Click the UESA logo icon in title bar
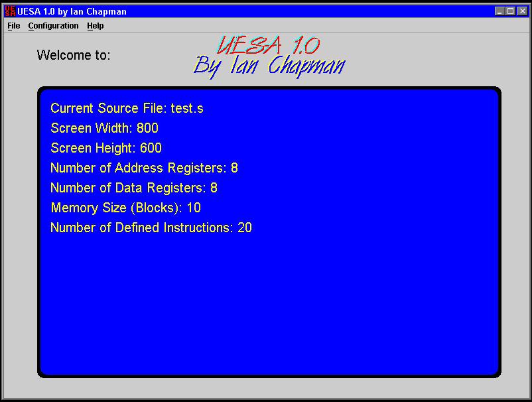 pyautogui.click(x=9, y=11)
